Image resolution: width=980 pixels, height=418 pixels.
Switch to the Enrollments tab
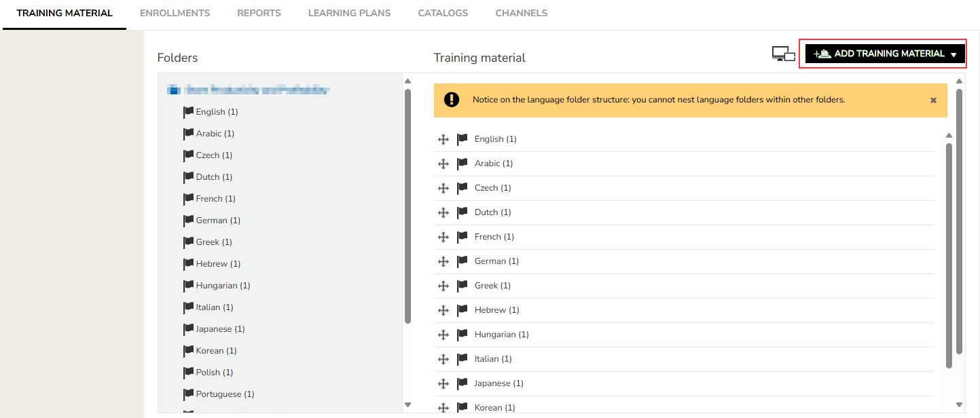[x=175, y=13]
